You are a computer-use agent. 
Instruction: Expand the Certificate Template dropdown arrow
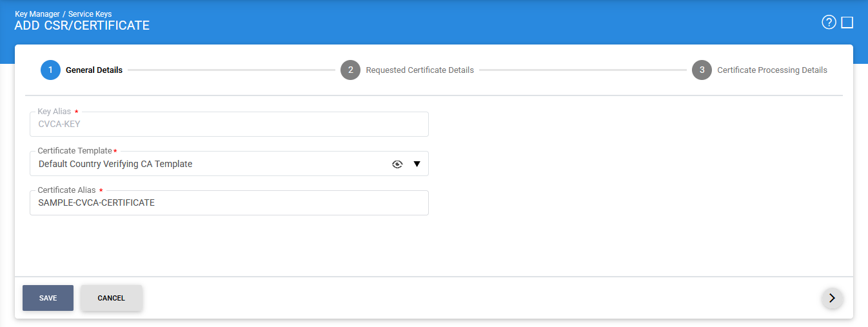coord(417,164)
